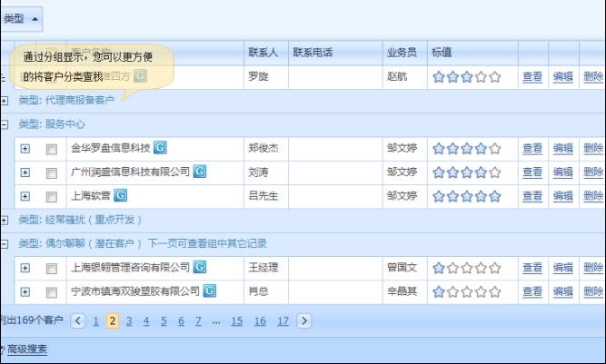Viewport: 606px width, 364px height.
Task: Jump to page 15
Action: (x=237, y=321)
